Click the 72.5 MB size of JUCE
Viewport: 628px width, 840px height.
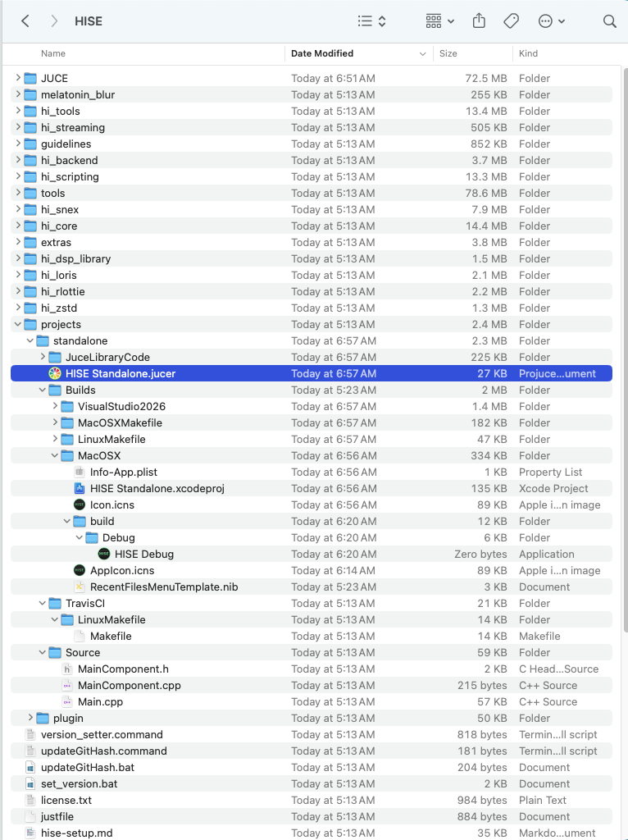click(485, 78)
